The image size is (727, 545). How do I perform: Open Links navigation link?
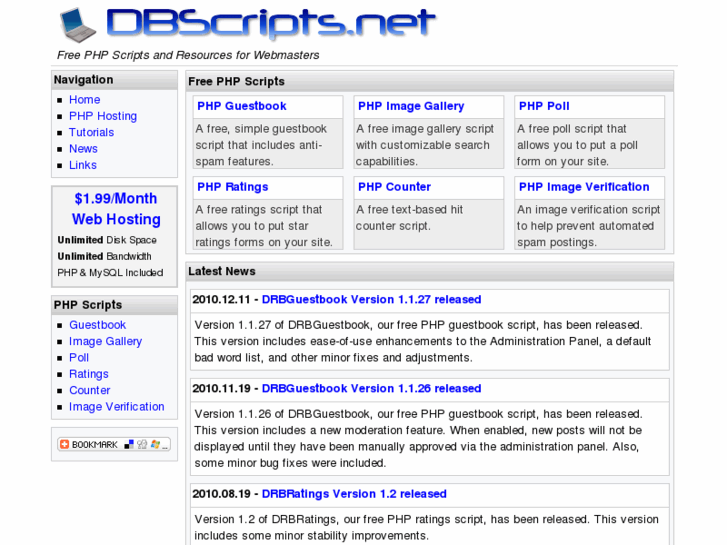(x=83, y=165)
